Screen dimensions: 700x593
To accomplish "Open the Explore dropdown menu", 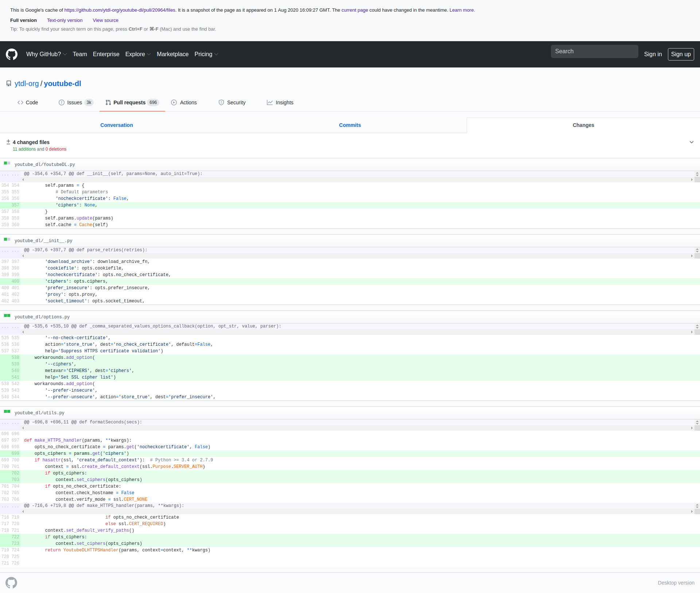I will (138, 54).
